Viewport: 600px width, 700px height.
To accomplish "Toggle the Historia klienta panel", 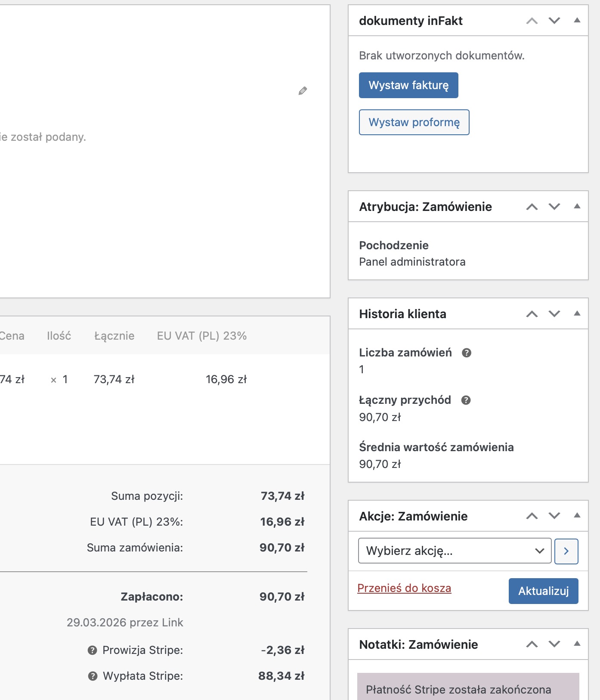I will click(x=577, y=313).
